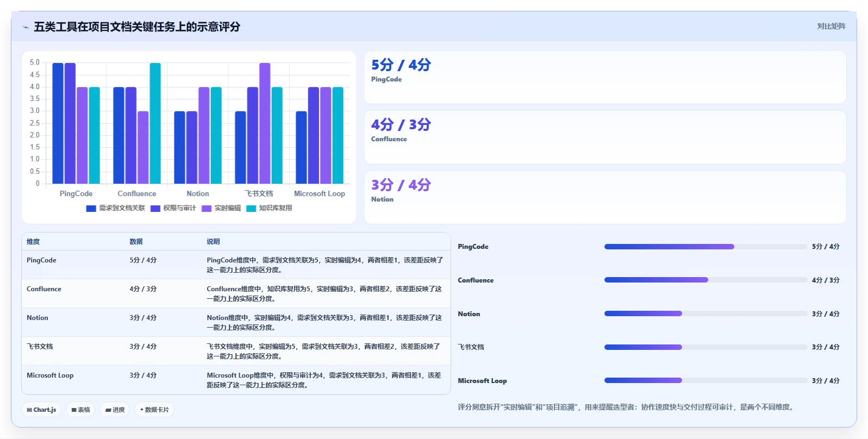Image resolution: width=868 pixels, height=439 pixels.
Task: Click the Microsoft Loop label under the chart
Action: (320, 194)
